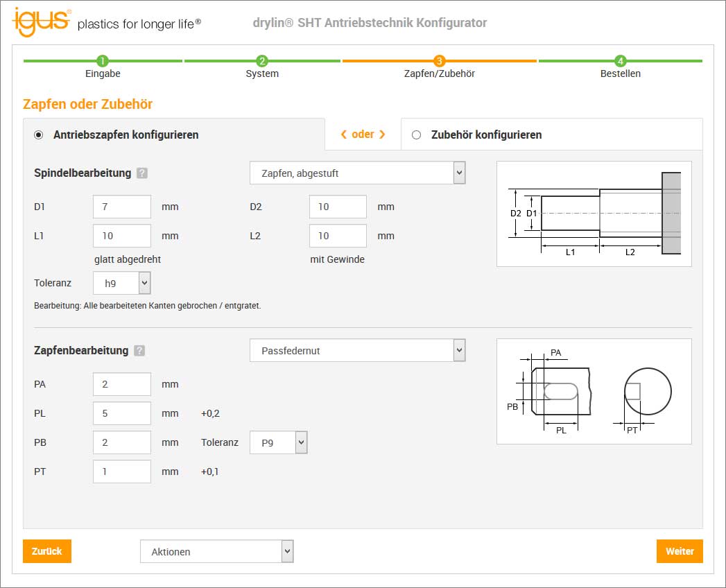726x588 pixels.
Task: Click help icon next to Zapfenbearbeitung
Action: tap(139, 351)
